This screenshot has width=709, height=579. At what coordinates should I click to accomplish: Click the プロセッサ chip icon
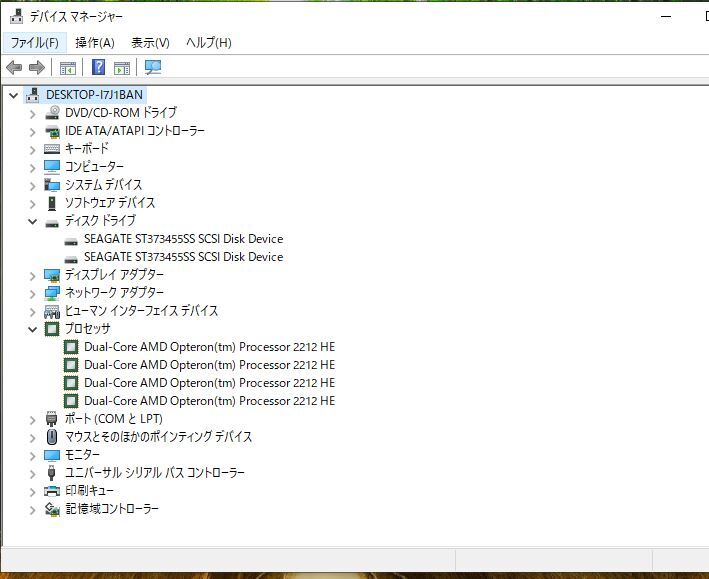[52, 329]
